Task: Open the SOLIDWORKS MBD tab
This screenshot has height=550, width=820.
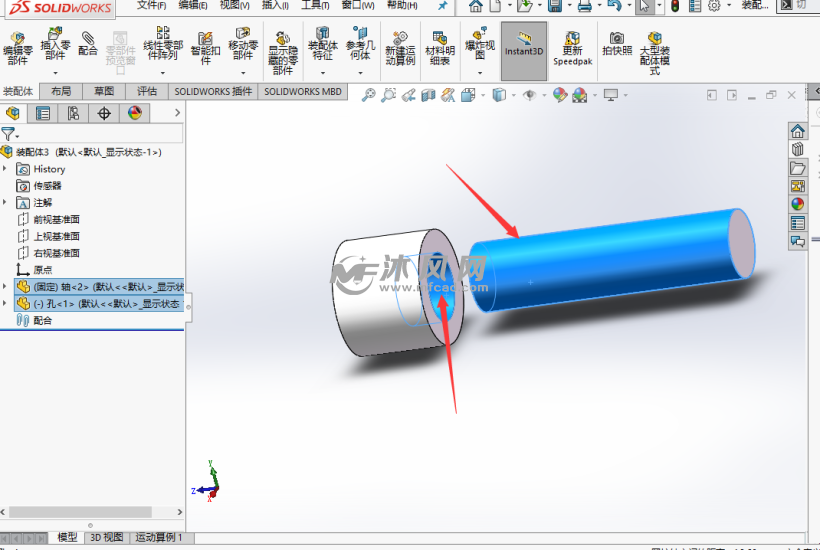Action: pos(303,91)
